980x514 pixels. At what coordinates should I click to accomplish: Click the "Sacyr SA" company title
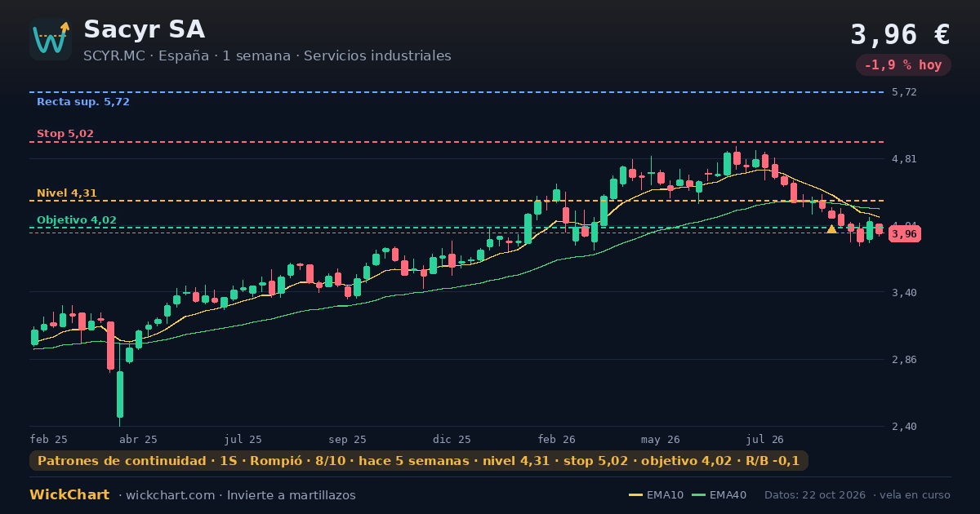point(145,29)
